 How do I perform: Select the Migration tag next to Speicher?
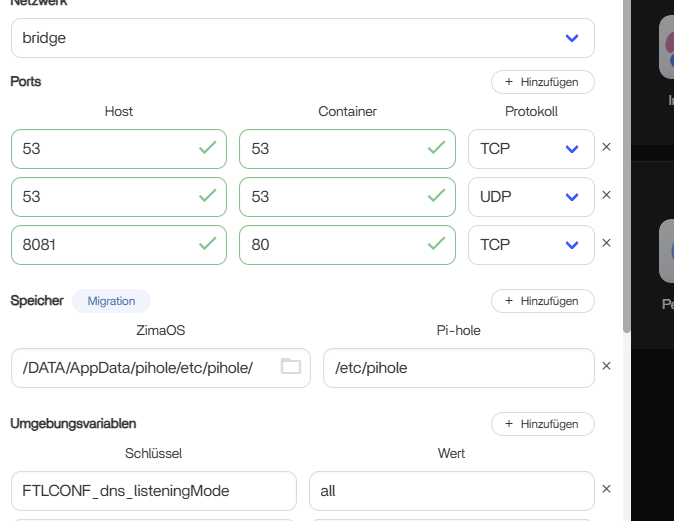click(x=111, y=300)
